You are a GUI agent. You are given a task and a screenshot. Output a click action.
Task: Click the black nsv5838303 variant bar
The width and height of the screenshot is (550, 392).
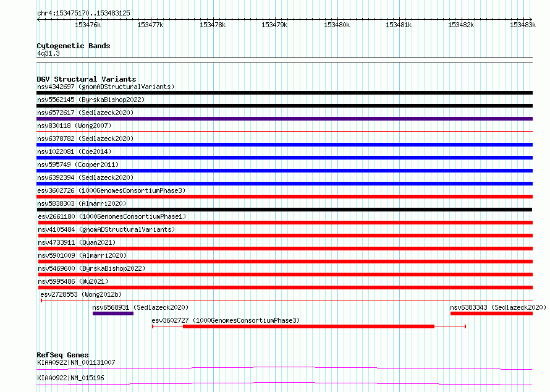click(x=284, y=210)
